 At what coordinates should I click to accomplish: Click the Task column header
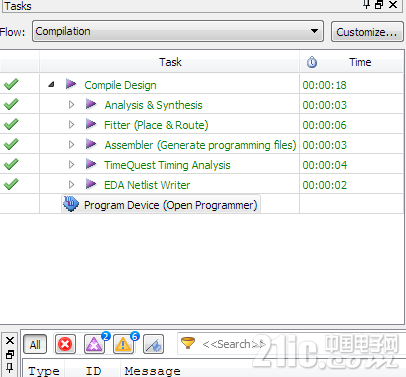point(170,62)
